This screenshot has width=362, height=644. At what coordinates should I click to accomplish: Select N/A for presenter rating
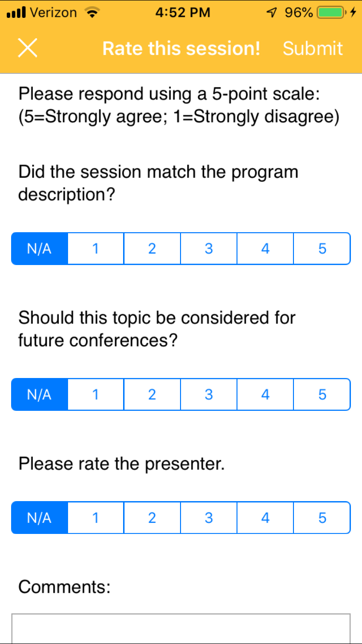40,518
